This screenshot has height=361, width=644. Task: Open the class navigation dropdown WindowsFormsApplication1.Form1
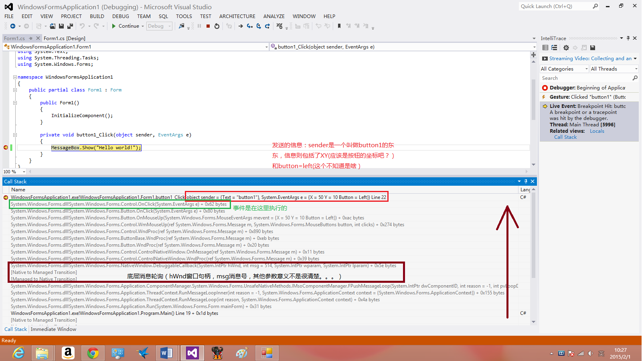coord(136,47)
